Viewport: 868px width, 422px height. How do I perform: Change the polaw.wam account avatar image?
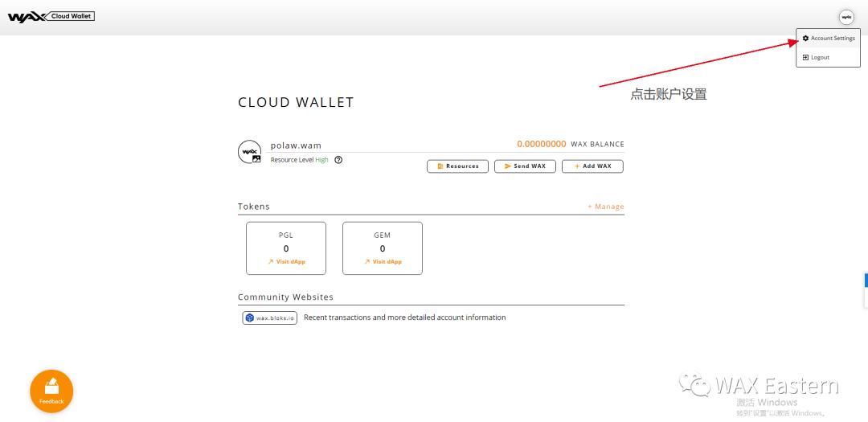250,152
